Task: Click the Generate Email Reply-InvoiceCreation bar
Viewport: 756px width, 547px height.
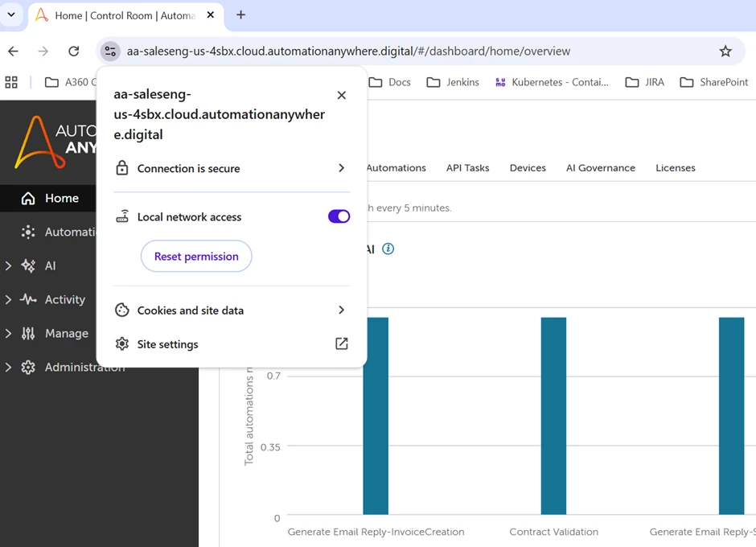Action: click(x=376, y=416)
